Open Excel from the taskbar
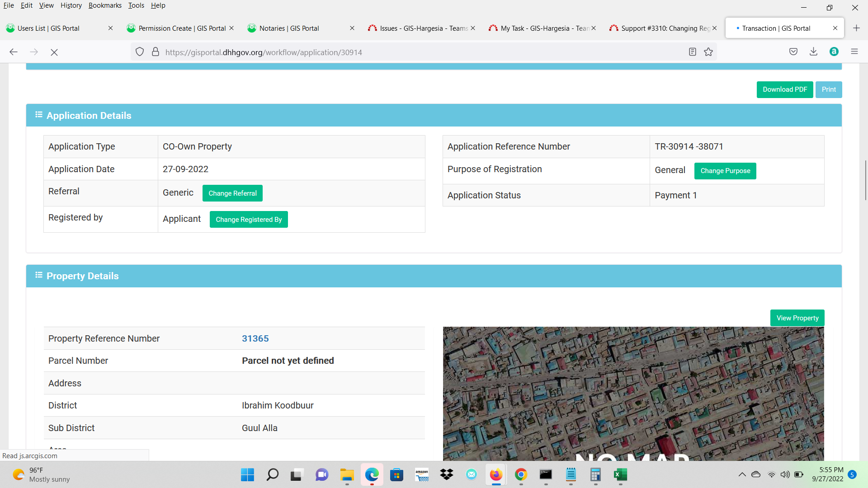 620,474
